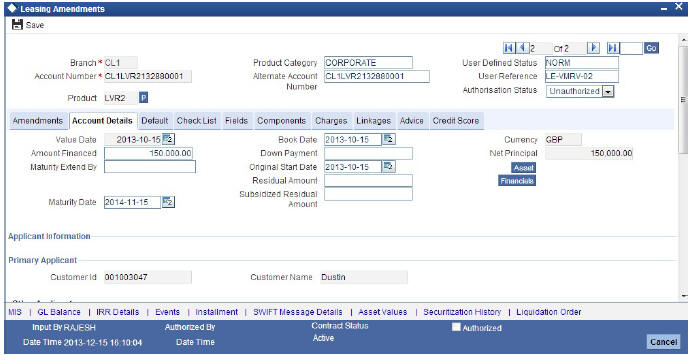Click the User Defined Status field
This screenshot has height=363, width=694.
[x=582, y=63]
